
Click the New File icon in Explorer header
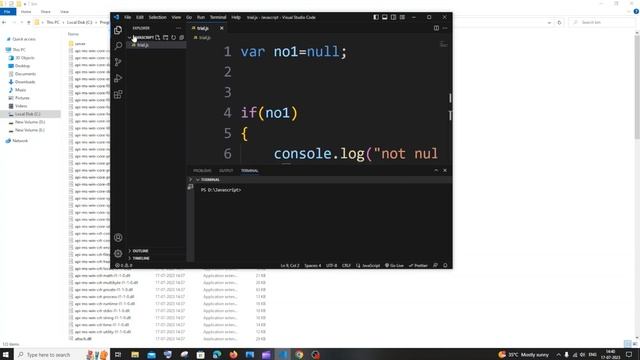[158, 38]
